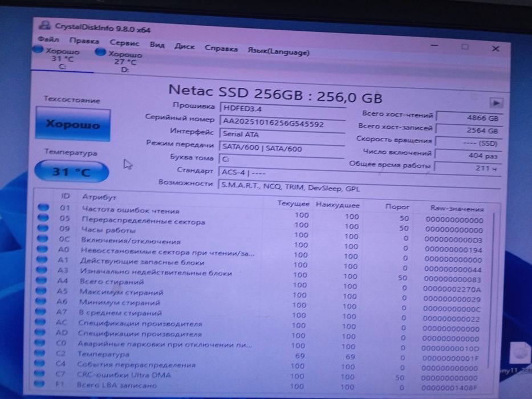Open the Правка menu
Viewport: 532px width, 399px height.
click(x=84, y=41)
